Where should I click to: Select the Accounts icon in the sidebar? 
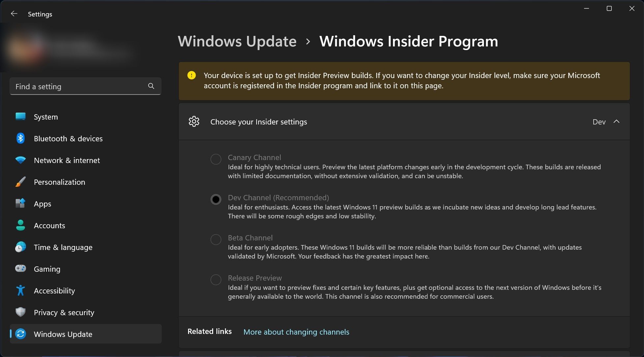[20, 225]
